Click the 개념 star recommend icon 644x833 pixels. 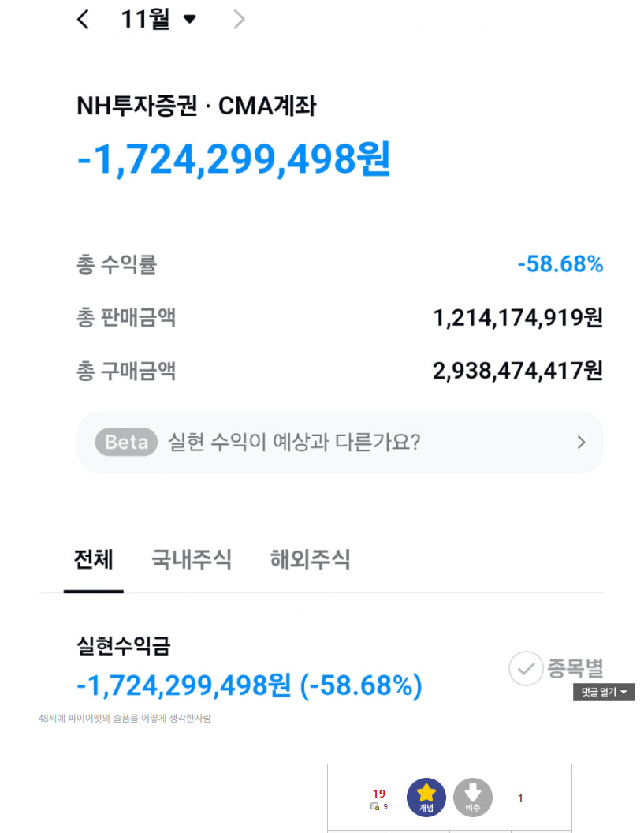pyautogui.click(x=426, y=797)
